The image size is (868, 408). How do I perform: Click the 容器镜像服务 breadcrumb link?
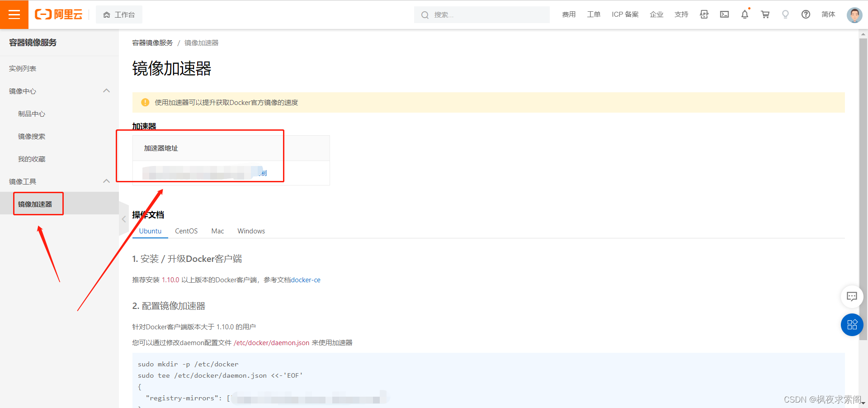pyautogui.click(x=152, y=43)
